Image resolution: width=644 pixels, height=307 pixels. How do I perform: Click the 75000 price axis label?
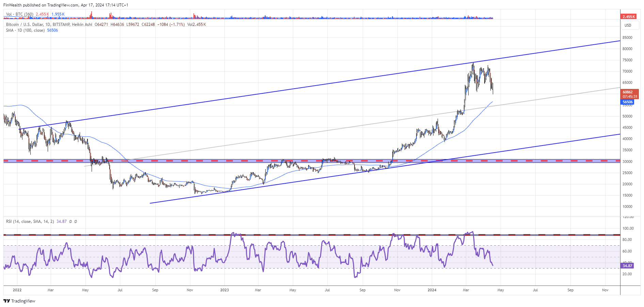point(627,60)
